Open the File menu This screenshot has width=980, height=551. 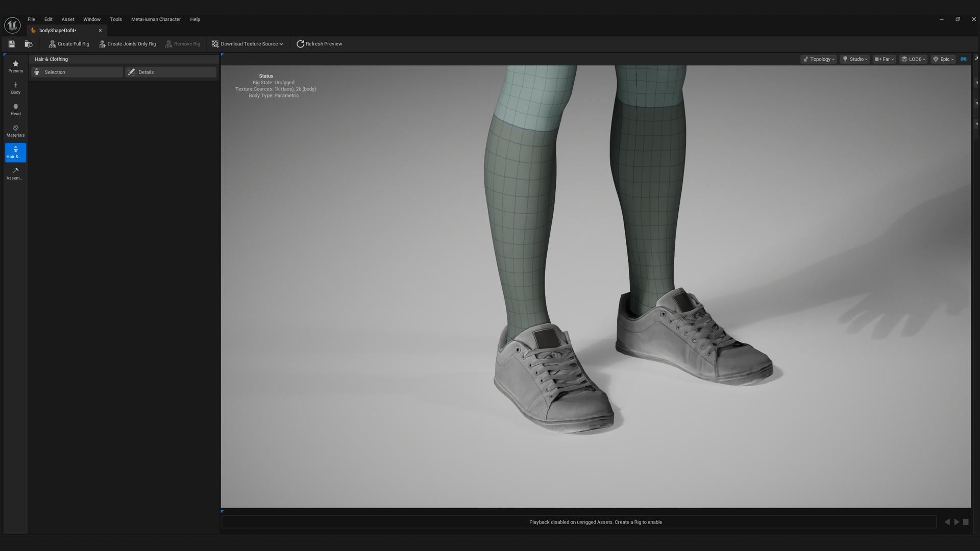(x=31, y=19)
